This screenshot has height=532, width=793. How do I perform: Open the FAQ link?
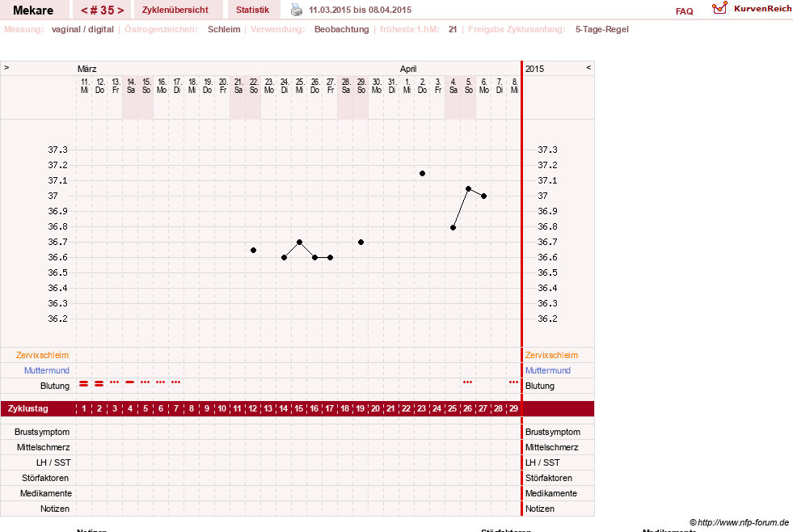pyautogui.click(x=684, y=11)
